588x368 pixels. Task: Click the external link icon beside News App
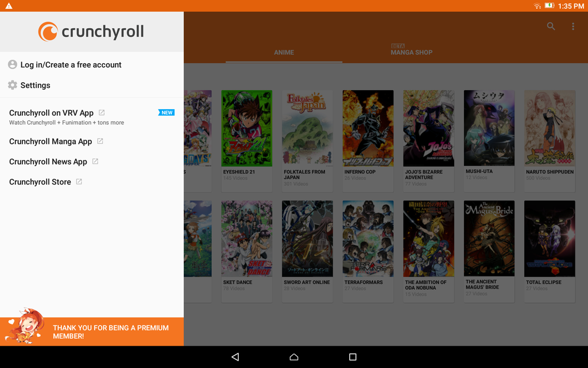[95, 162]
